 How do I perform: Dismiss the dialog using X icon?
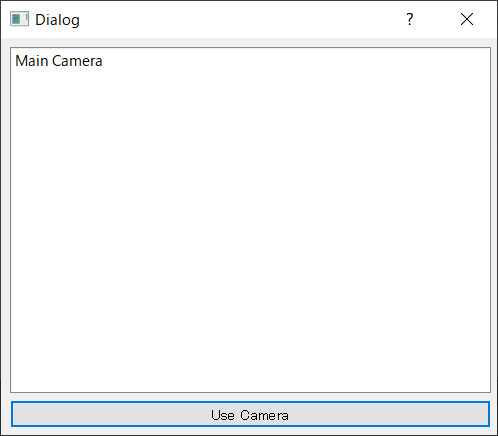pyautogui.click(x=467, y=19)
